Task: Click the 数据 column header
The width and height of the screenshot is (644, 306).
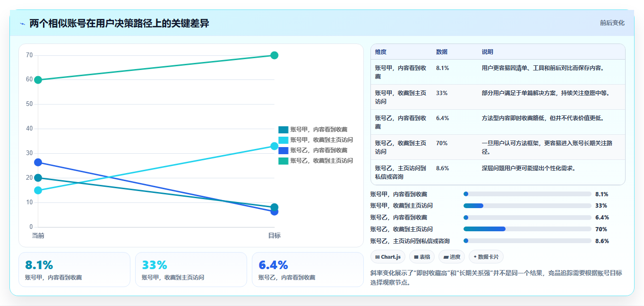Action: 442,52
